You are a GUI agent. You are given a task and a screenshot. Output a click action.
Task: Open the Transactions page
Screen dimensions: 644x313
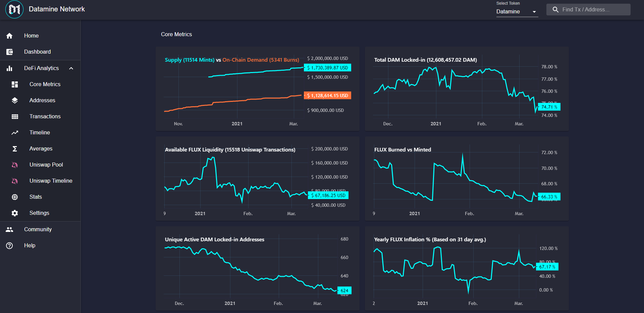[x=40, y=116]
